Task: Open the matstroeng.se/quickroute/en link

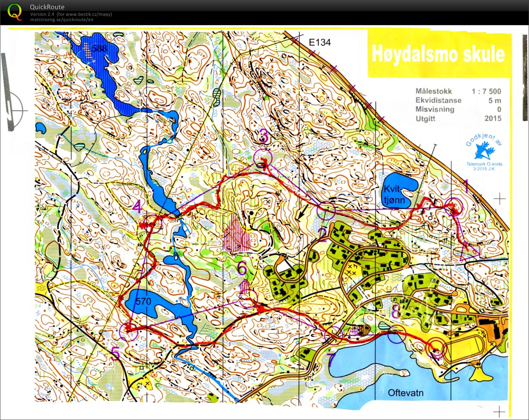Action: tap(62, 20)
